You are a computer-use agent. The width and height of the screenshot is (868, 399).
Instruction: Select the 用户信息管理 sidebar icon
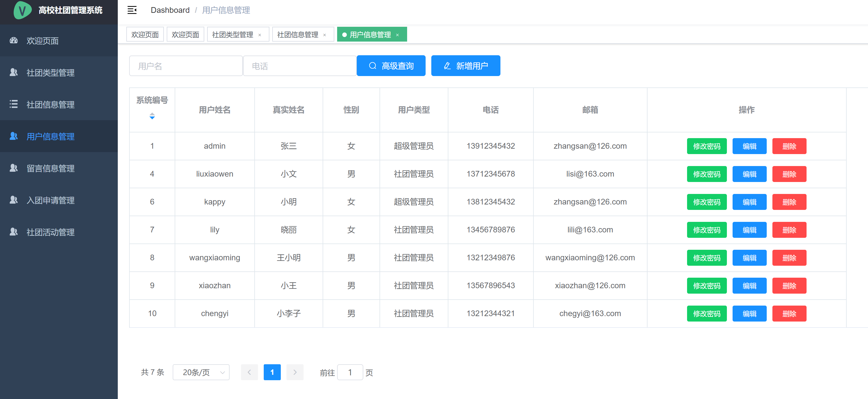pyautogui.click(x=13, y=136)
